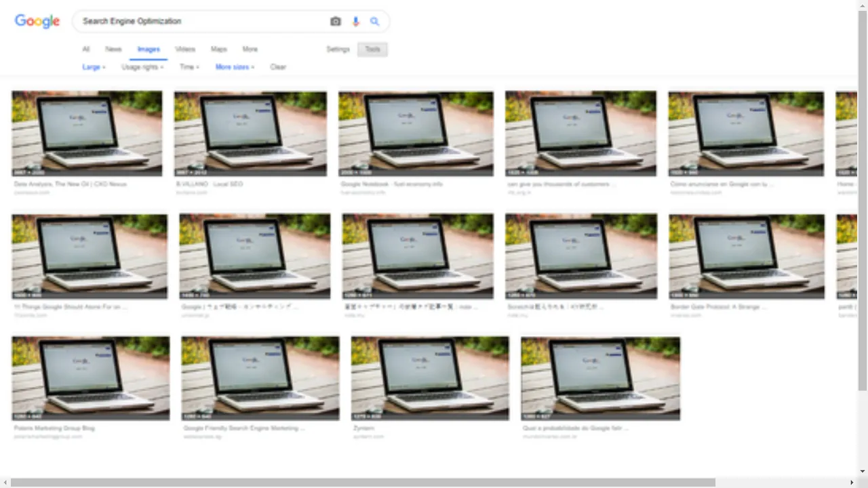Open the Google Friendly Search Engine Marketing image
Viewport: 868px width, 488px height.
(x=260, y=378)
